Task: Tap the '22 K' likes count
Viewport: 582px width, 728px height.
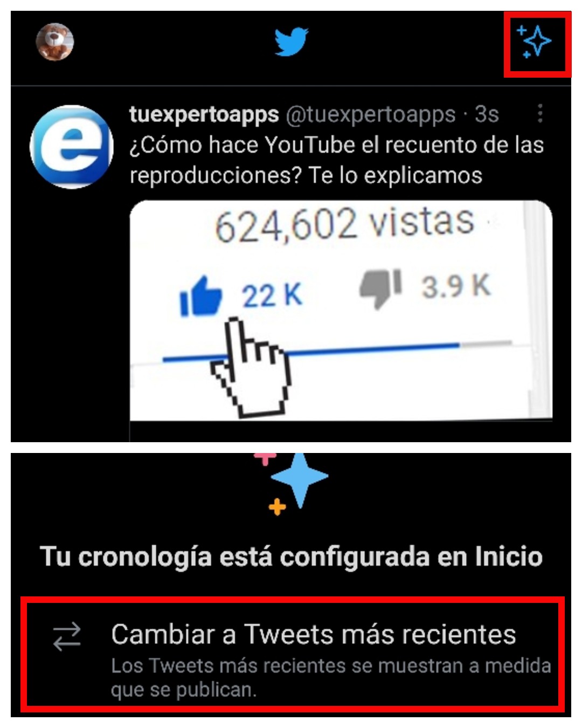Action: (272, 296)
